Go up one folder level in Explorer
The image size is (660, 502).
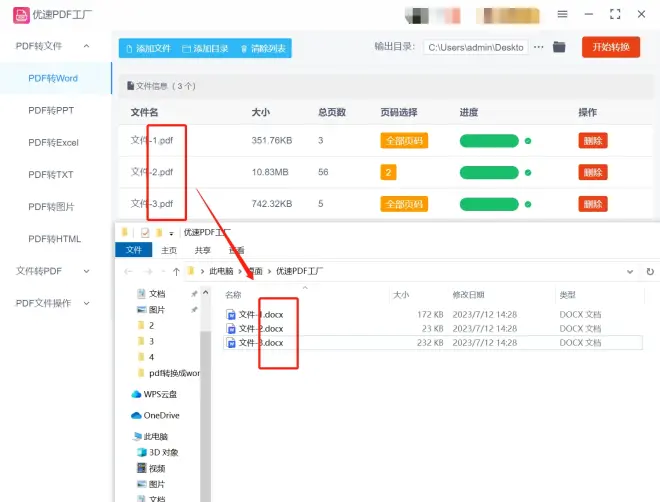[x=176, y=272]
